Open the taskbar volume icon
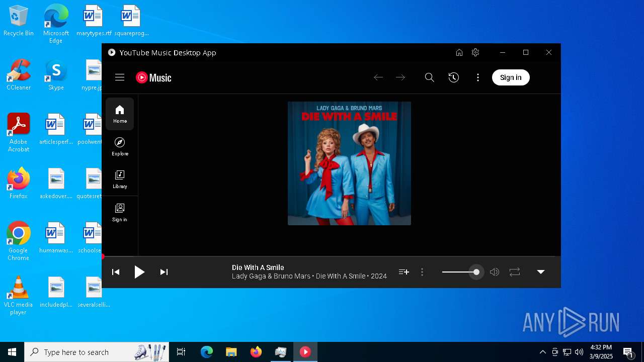644x362 pixels. [x=579, y=352]
